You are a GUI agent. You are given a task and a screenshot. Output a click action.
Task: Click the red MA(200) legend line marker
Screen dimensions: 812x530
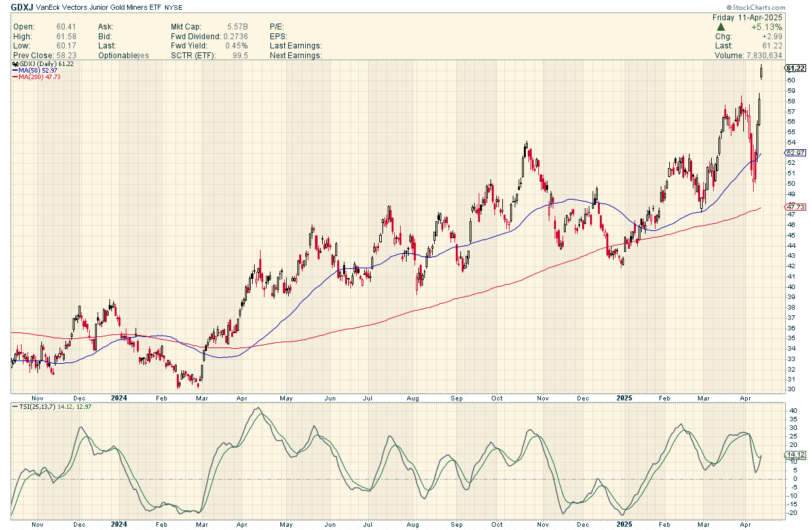[x=15, y=77]
